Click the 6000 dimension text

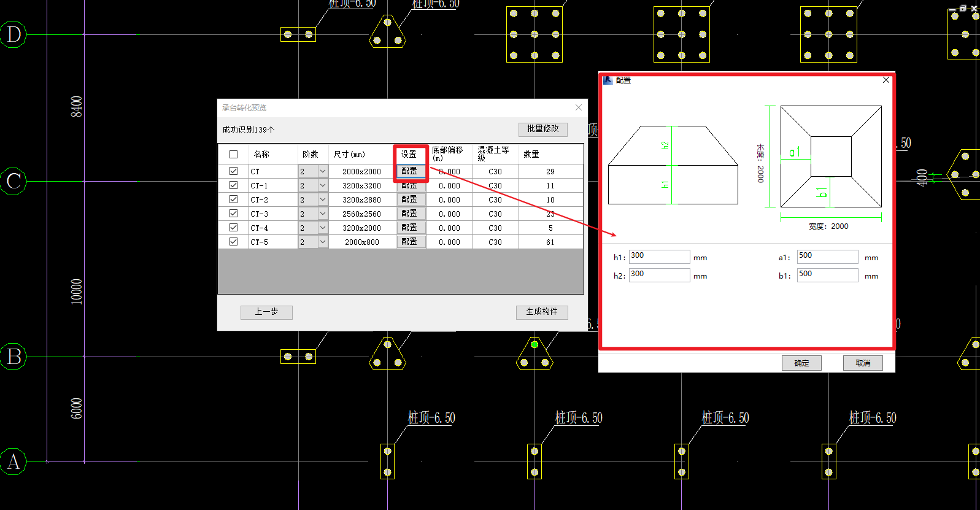[x=76, y=408]
